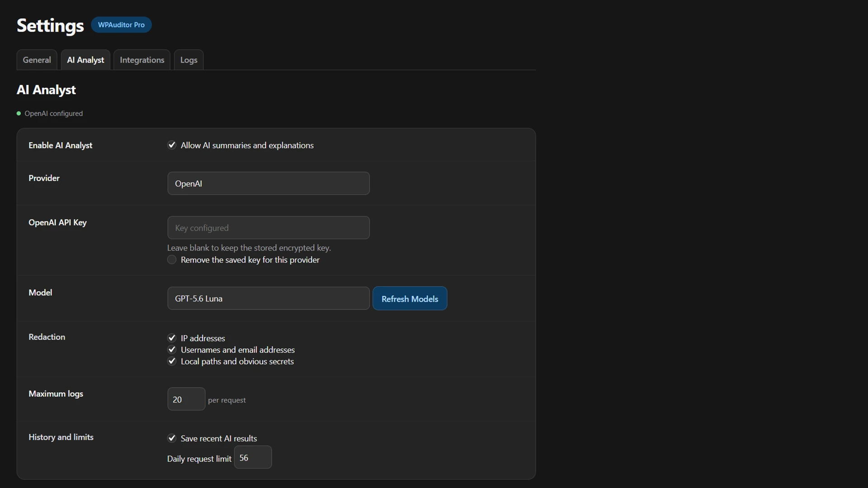Check Remove the saved key for this provider
This screenshot has width=868, height=488.
(x=172, y=260)
